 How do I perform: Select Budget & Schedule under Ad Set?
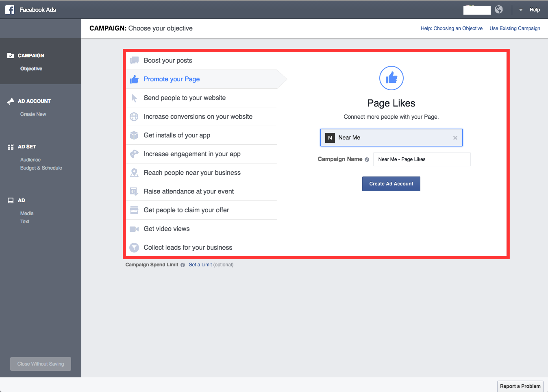coord(41,168)
